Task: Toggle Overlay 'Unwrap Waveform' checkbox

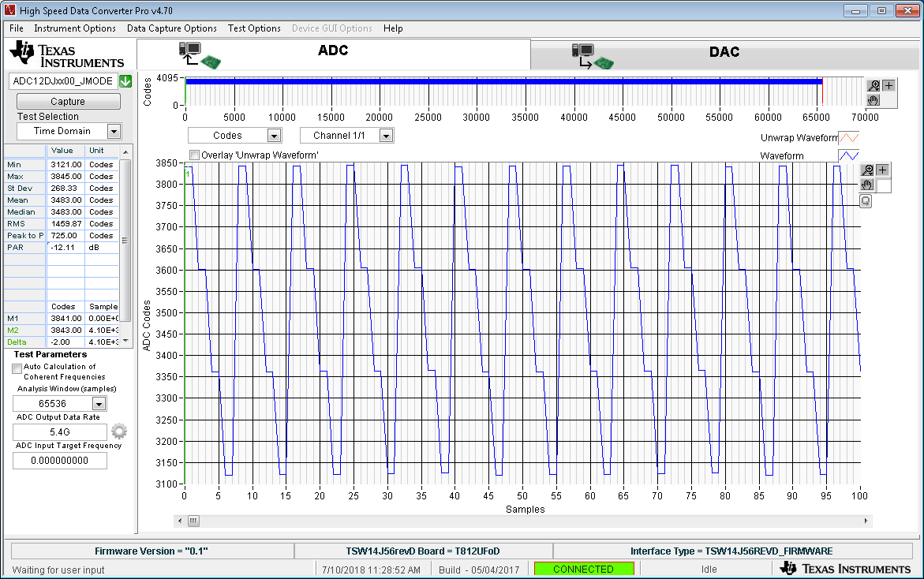Action: [194, 155]
